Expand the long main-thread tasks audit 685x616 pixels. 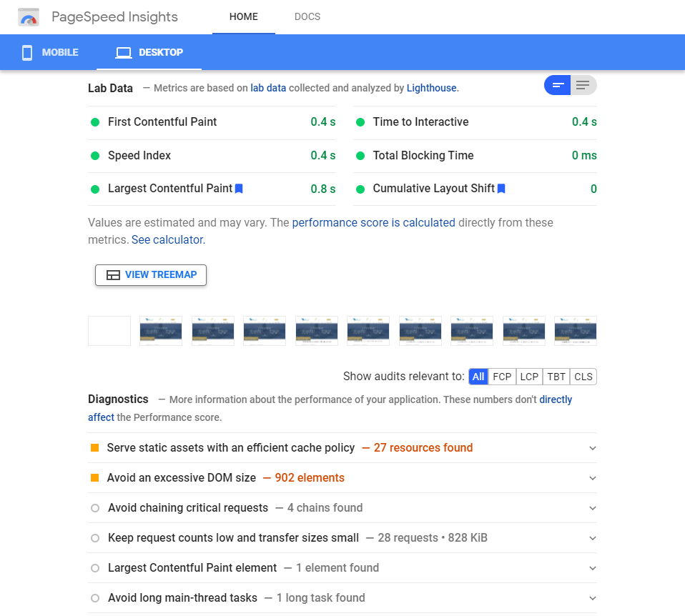[x=592, y=599]
